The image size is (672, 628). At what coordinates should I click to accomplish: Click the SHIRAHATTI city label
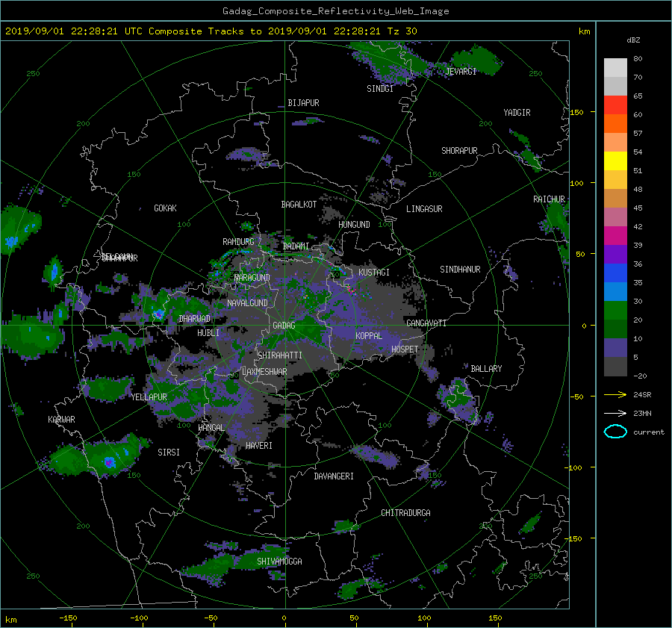(280, 355)
